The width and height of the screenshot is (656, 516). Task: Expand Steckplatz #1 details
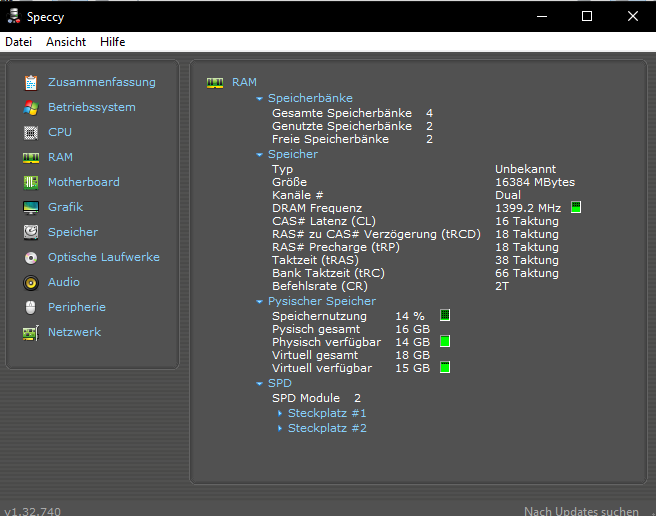(x=280, y=413)
